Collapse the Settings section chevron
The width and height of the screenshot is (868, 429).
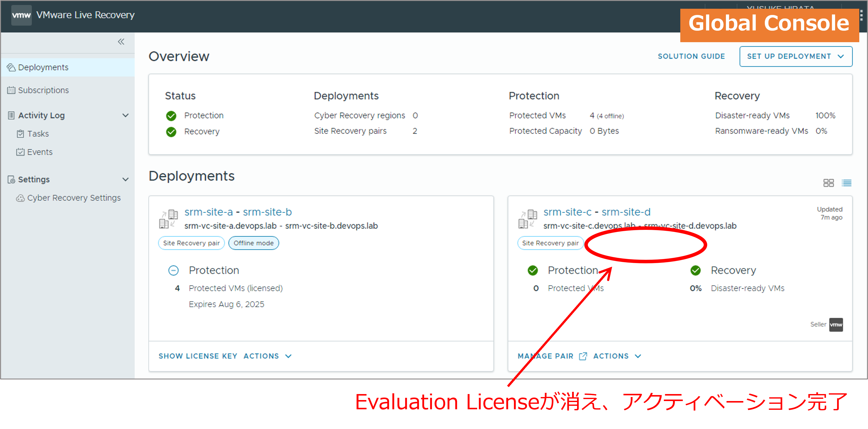[125, 179]
